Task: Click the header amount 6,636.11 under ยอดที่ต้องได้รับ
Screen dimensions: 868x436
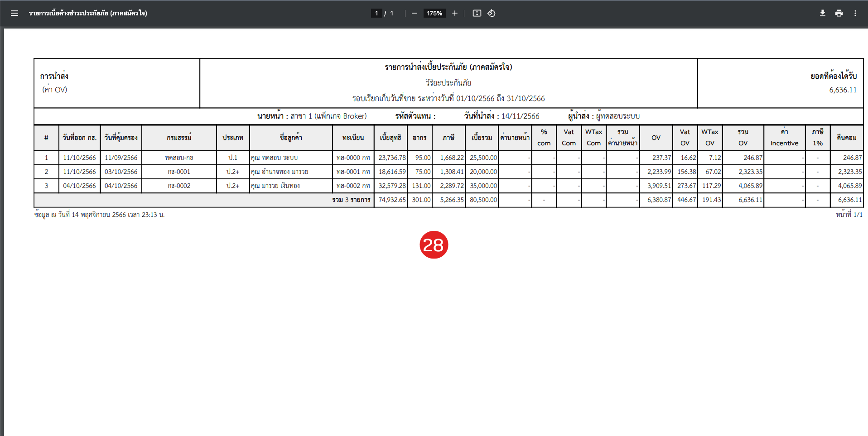Action: coord(843,90)
